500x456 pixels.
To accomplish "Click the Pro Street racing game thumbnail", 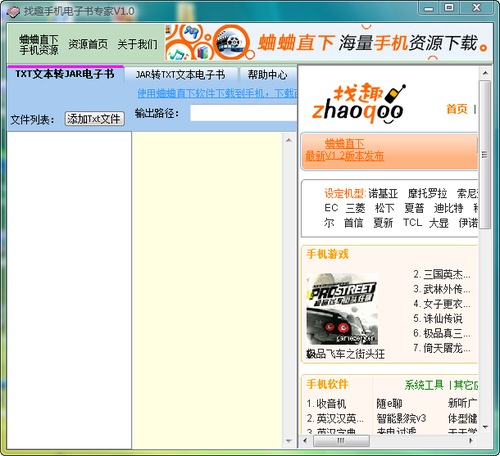I will pyautogui.click(x=342, y=309).
